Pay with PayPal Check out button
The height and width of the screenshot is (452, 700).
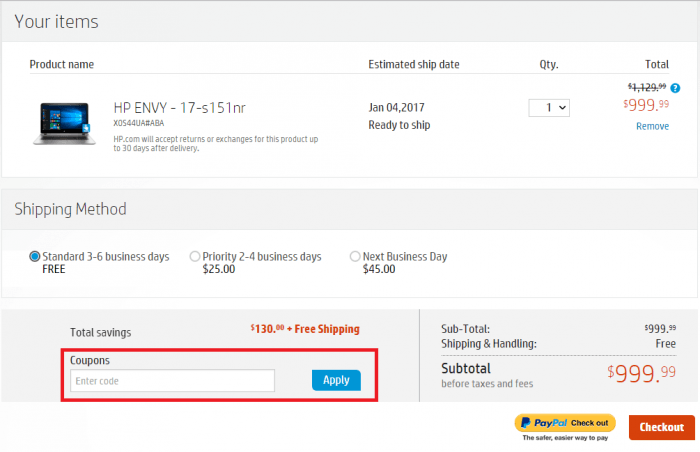click(565, 423)
